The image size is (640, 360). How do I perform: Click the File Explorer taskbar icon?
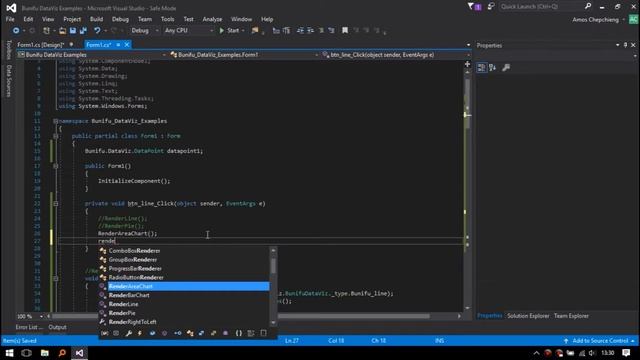tap(44, 353)
